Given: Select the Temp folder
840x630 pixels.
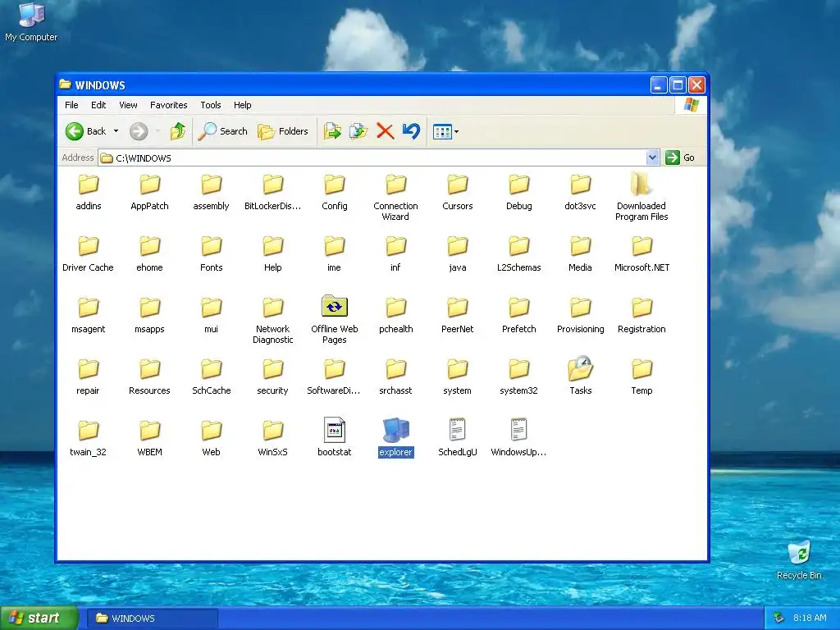Looking at the screenshot, I should tap(641, 368).
